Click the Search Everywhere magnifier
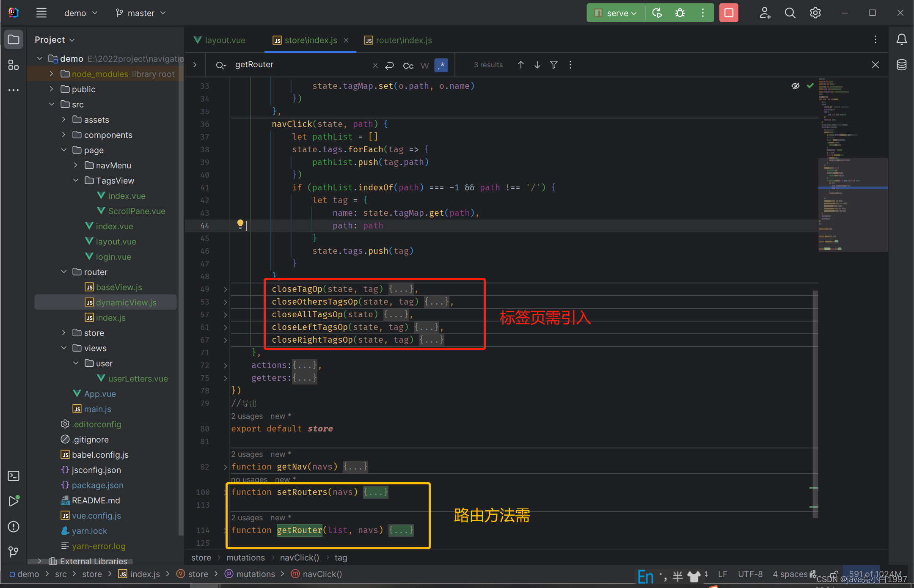This screenshot has width=914, height=588. (790, 13)
